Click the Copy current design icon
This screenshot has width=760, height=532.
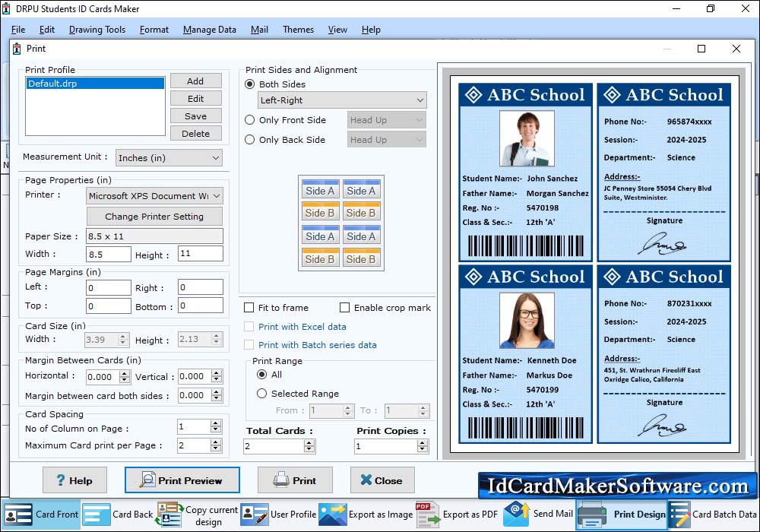pos(169,515)
